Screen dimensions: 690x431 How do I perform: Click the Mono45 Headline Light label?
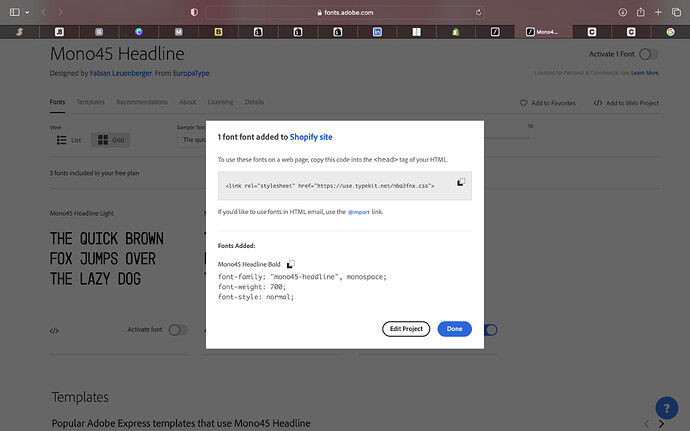click(x=82, y=214)
